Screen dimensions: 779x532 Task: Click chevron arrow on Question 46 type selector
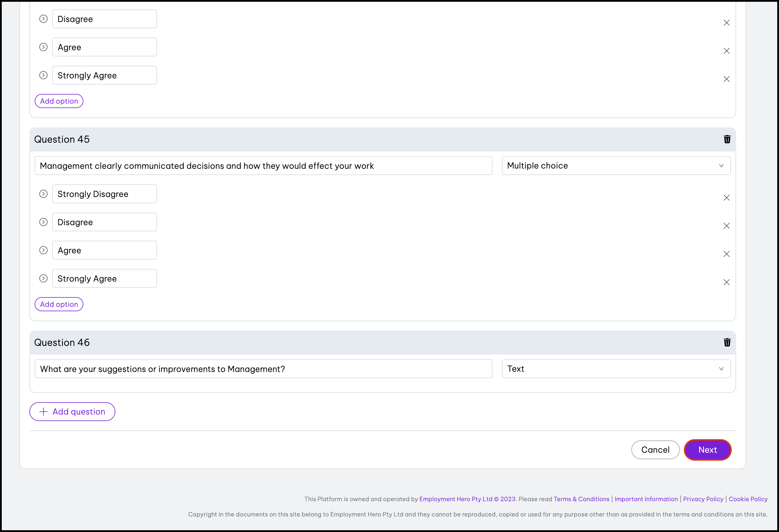coord(721,369)
